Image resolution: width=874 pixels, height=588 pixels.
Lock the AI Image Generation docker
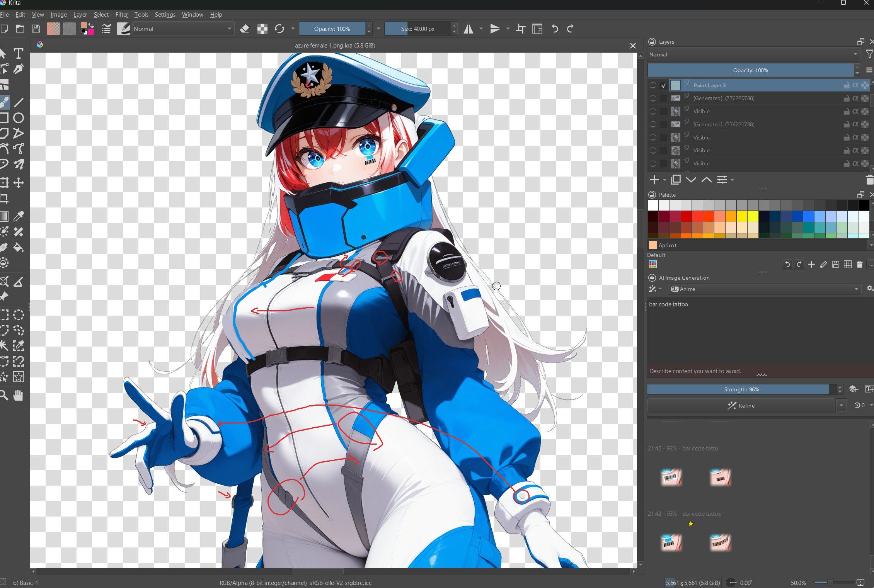pos(652,278)
